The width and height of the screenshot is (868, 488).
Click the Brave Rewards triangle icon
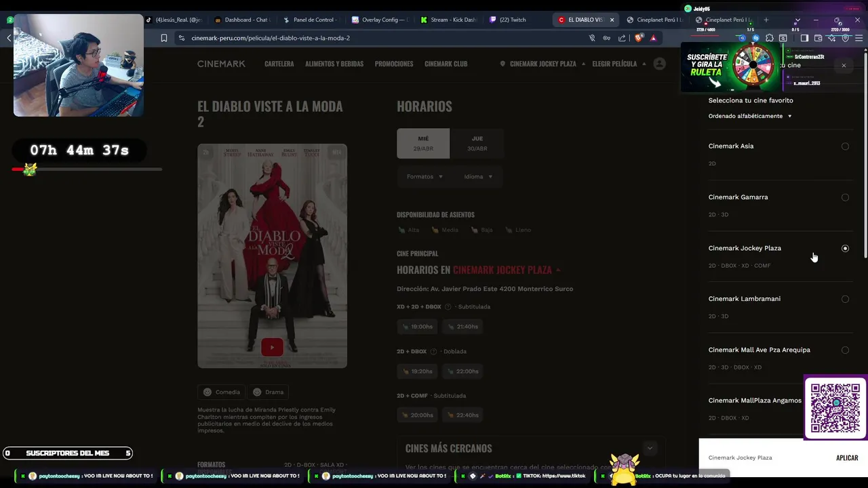pos(653,38)
